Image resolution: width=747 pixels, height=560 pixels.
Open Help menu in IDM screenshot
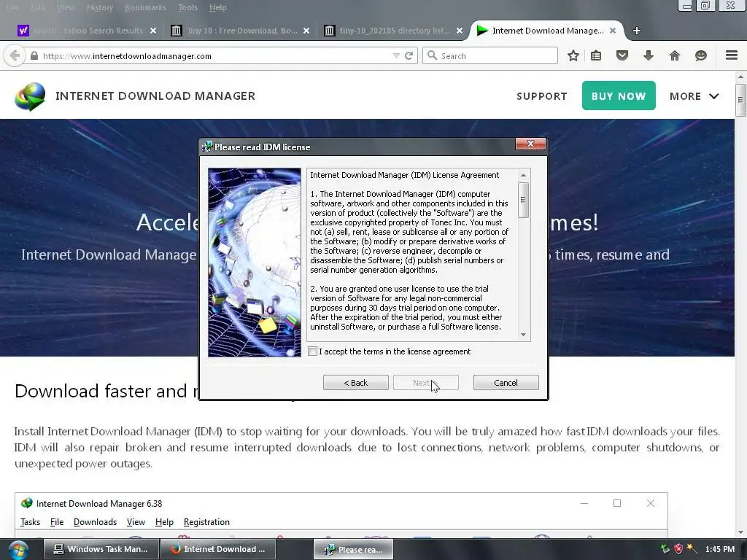(164, 522)
